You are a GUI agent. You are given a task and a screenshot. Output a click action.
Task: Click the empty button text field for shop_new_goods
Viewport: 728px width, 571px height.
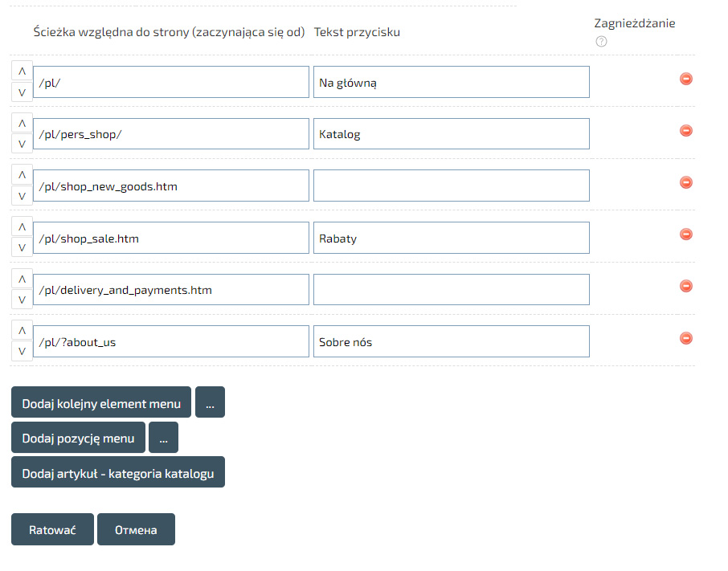[x=451, y=186]
